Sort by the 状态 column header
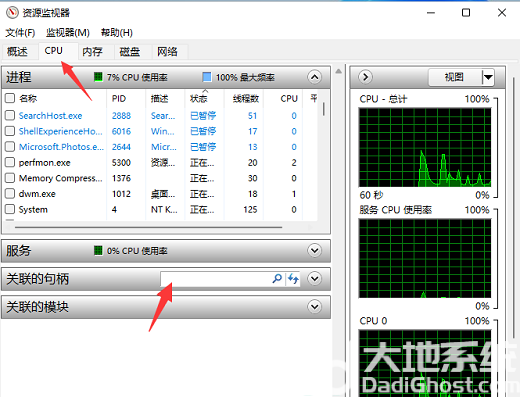Viewport: 520px width, 397px height. 199,98
